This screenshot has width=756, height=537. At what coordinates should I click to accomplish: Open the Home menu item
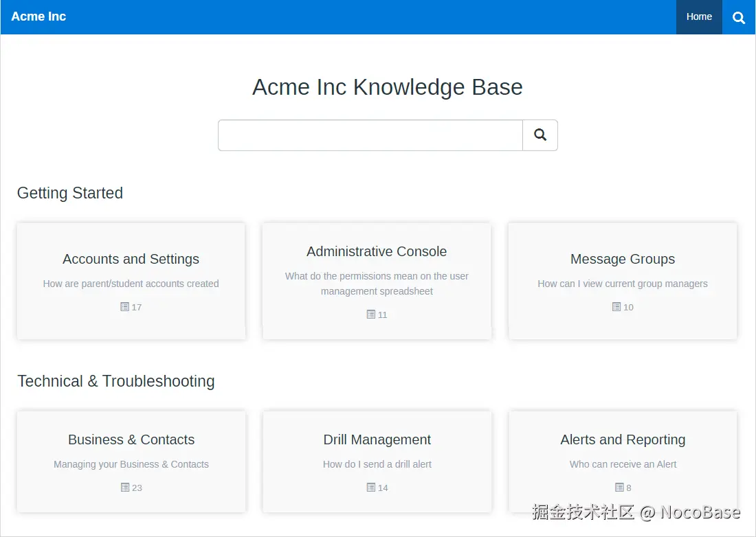[699, 17]
